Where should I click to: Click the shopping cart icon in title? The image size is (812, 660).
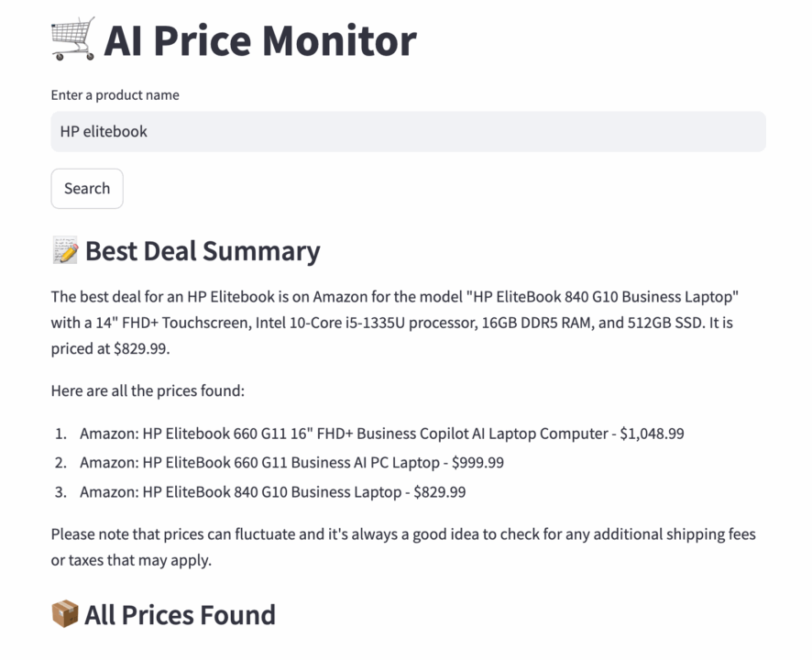click(x=72, y=38)
